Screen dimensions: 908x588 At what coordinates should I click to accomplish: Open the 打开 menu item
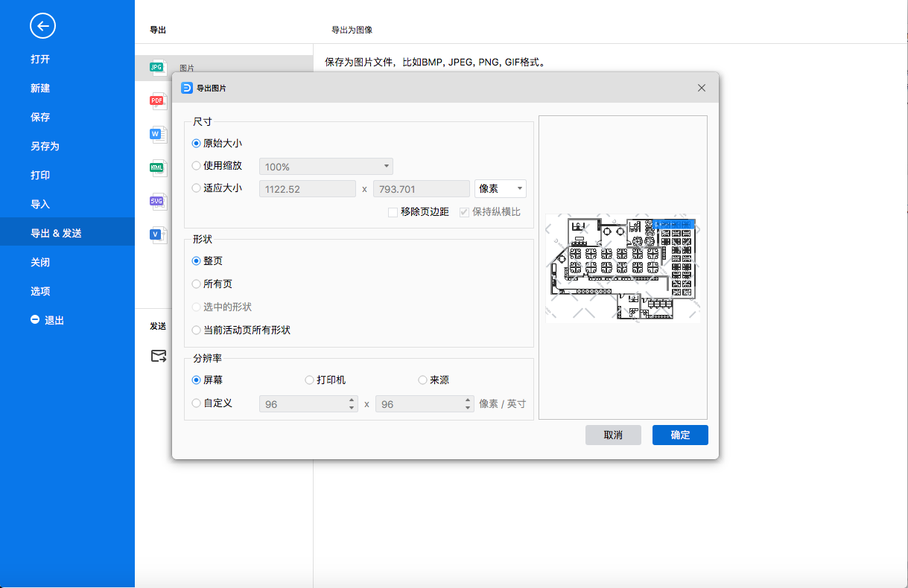[40, 59]
